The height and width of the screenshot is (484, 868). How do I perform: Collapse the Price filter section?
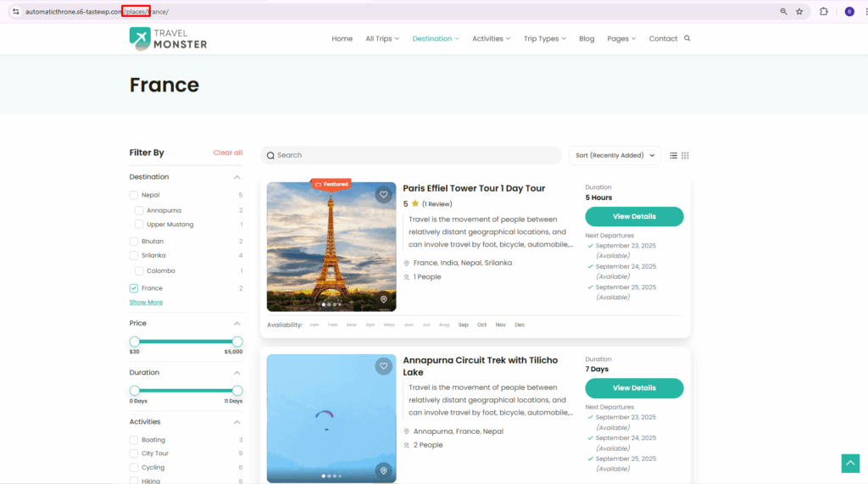(237, 324)
